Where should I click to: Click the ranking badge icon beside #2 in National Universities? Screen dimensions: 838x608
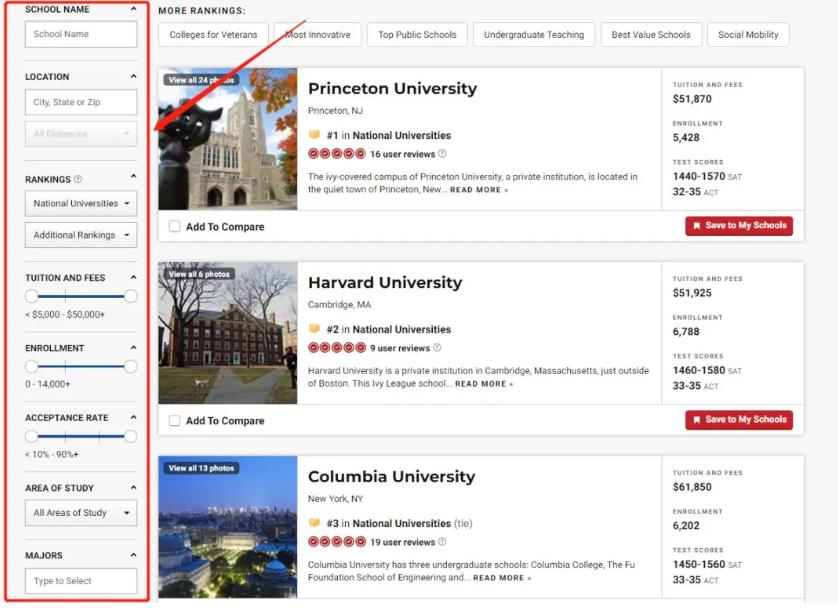pos(314,329)
